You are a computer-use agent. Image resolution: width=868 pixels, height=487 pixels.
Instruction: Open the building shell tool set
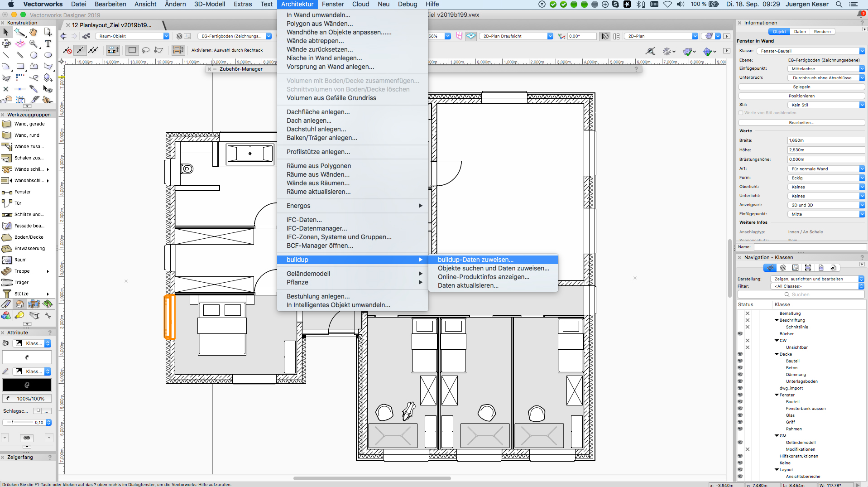(20, 304)
